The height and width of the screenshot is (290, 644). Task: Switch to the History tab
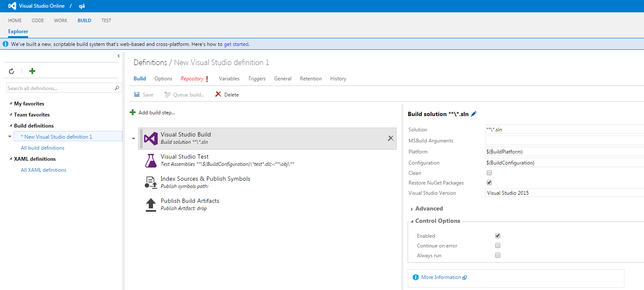[x=338, y=79]
